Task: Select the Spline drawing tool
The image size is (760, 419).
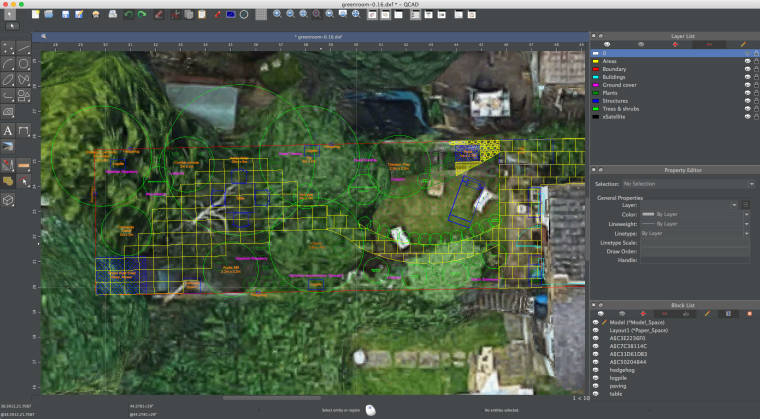Action: click(x=23, y=79)
